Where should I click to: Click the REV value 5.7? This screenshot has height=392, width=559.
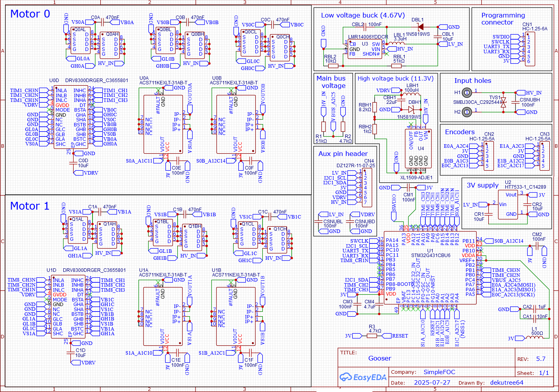(x=541, y=359)
